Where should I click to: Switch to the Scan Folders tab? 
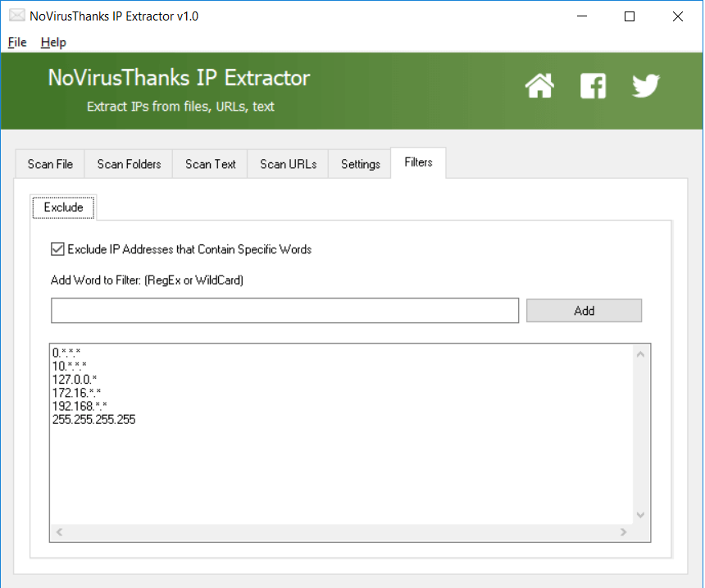pos(129,164)
